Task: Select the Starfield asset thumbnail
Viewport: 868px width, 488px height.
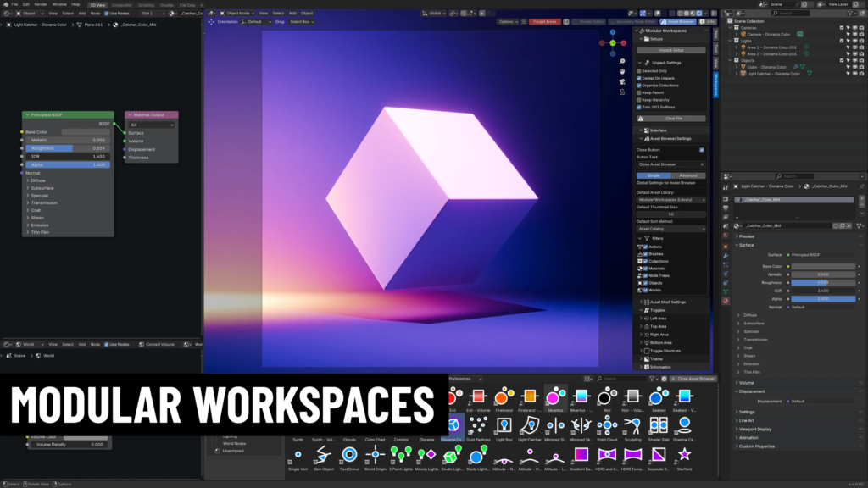Action: (684, 455)
